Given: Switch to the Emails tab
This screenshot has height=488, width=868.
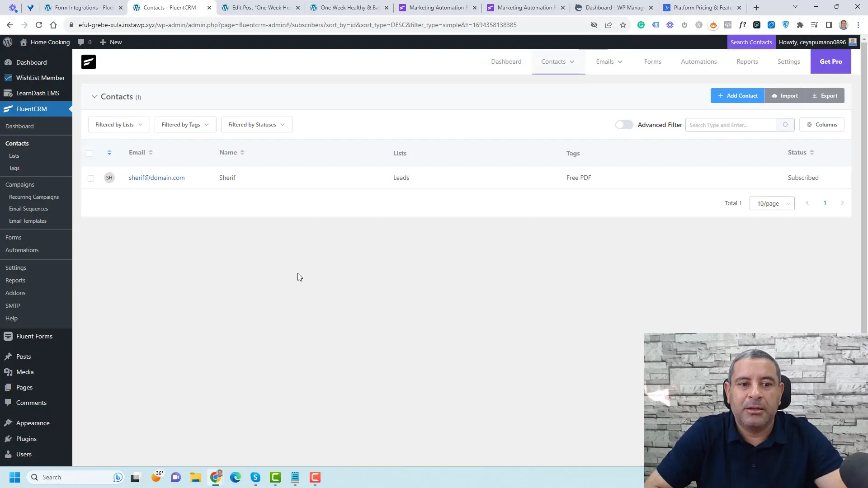Looking at the screenshot, I should tap(604, 61).
